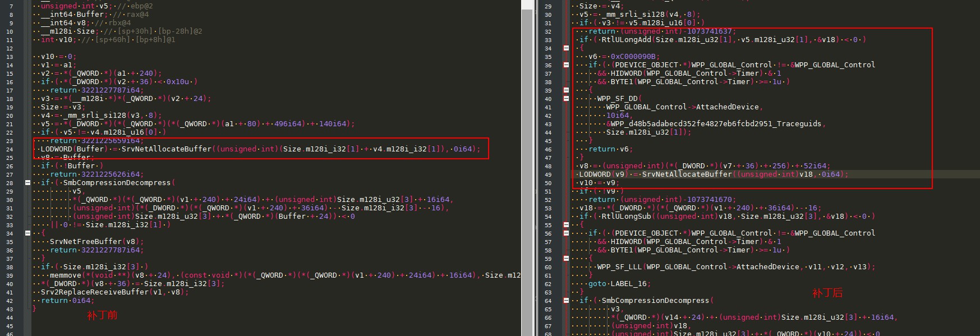
Task: Click line number 49 in right gutter
Action: [548, 174]
